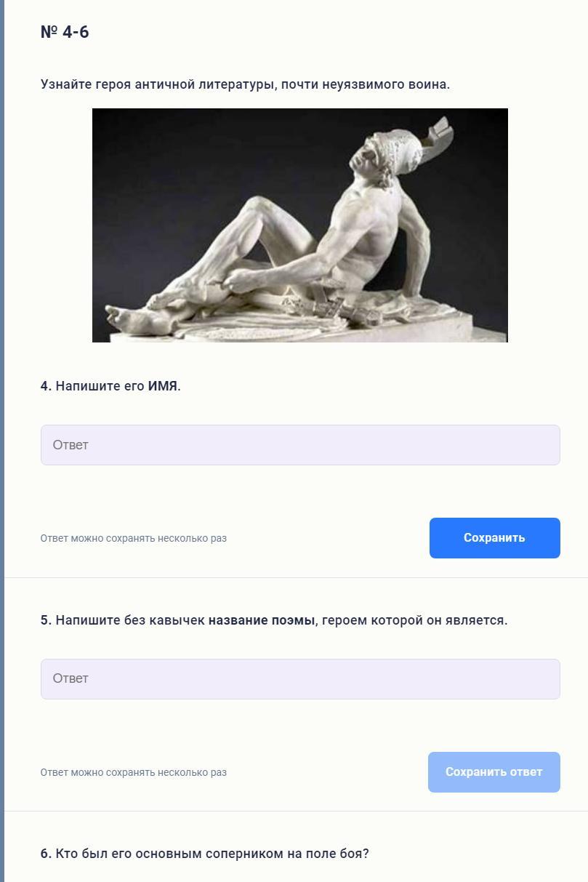Click the text героем которой он является
588x882 pixels.
[414, 620]
